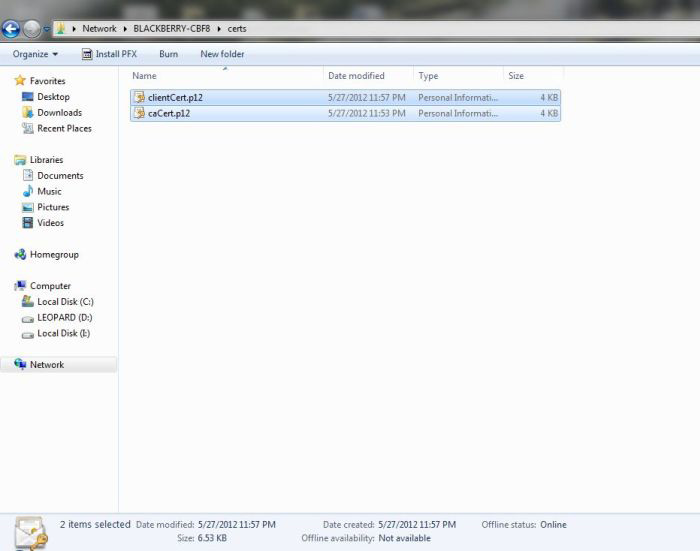
Task: Sort by Date modified column header
Action: coord(356,76)
